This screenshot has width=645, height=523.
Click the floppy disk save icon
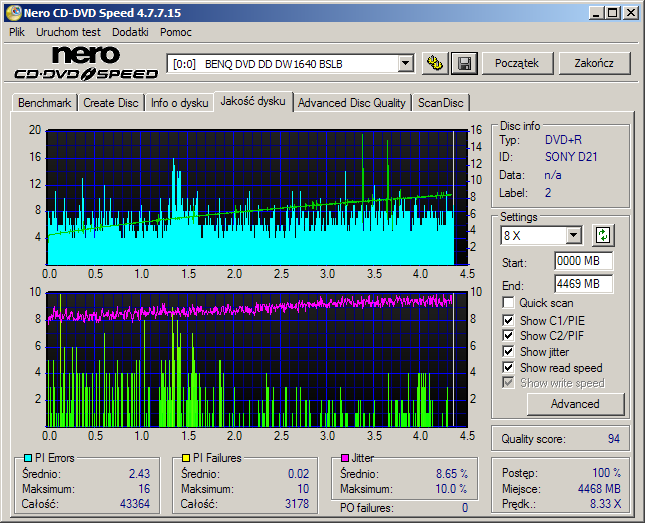pyautogui.click(x=464, y=64)
